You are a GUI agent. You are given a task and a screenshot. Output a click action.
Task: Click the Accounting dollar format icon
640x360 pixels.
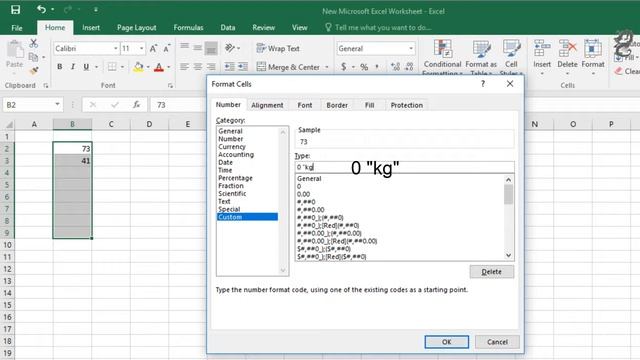(344, 67)
